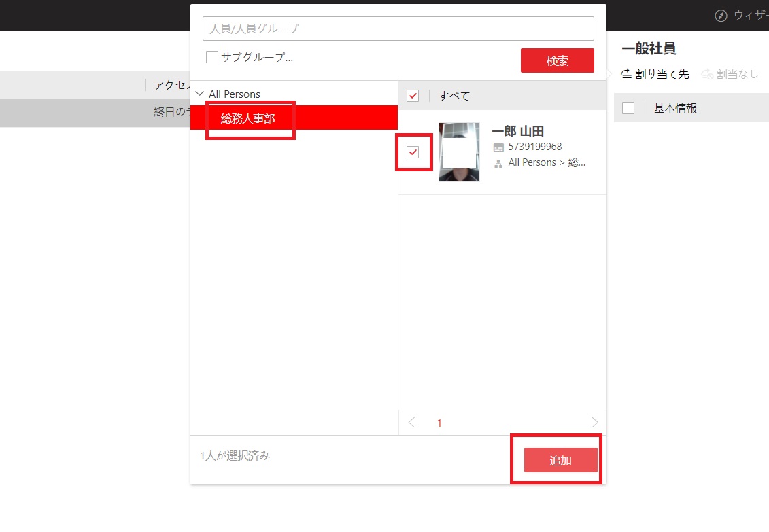Select page 1 in the pagination control
The width and height of the screenshot is (769, 532).
tap(439, 422)
